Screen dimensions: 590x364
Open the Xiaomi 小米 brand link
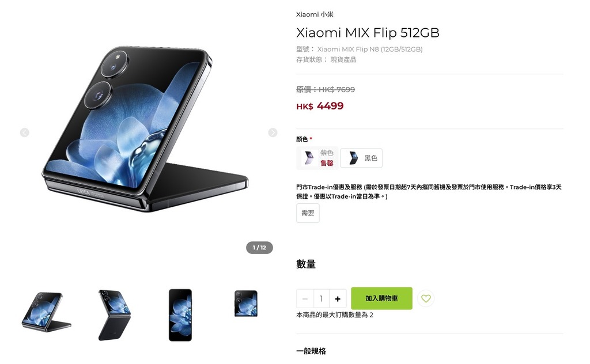pyautogui.click(x=315, y=14)
